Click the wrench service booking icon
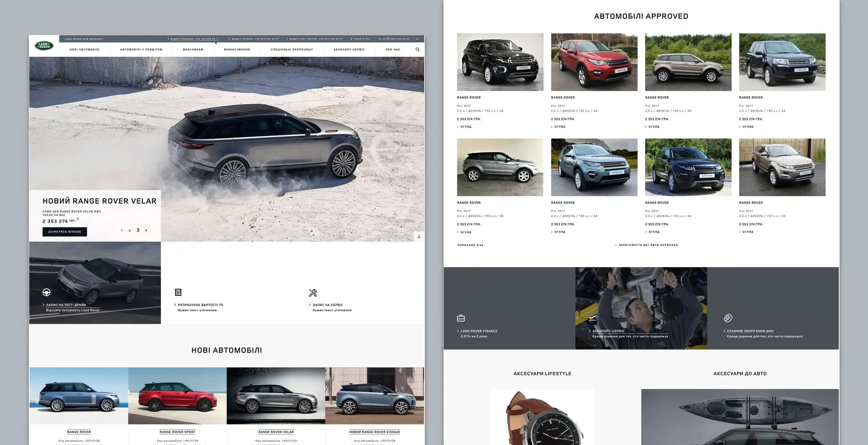This screenshot has height=445, width=868. click(313, 293)
